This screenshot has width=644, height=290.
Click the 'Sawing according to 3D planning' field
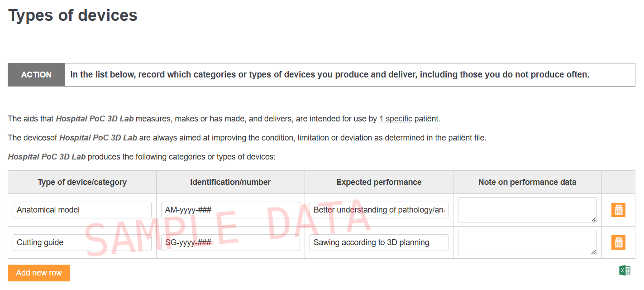pyautogui.click(x=379, y=242)
